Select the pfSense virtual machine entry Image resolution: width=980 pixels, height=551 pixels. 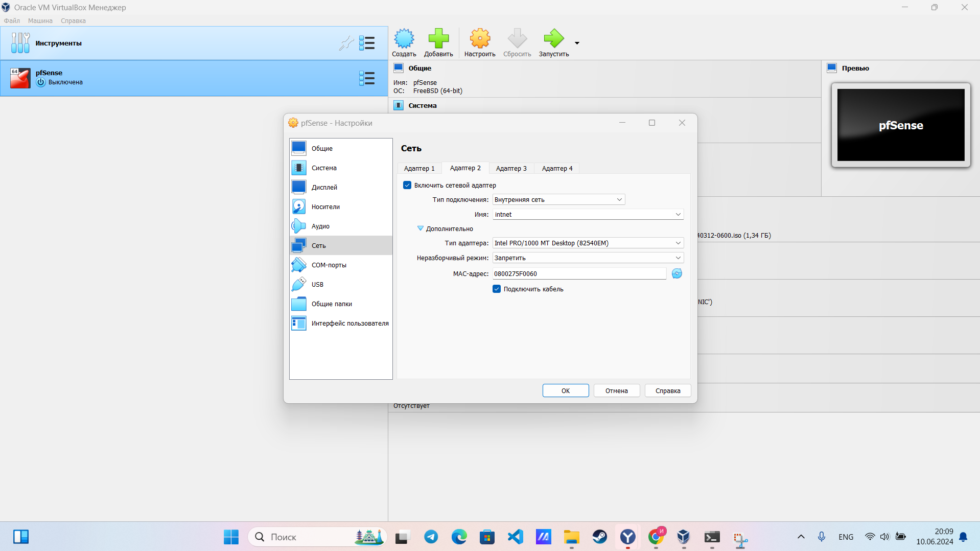[194, 78]
